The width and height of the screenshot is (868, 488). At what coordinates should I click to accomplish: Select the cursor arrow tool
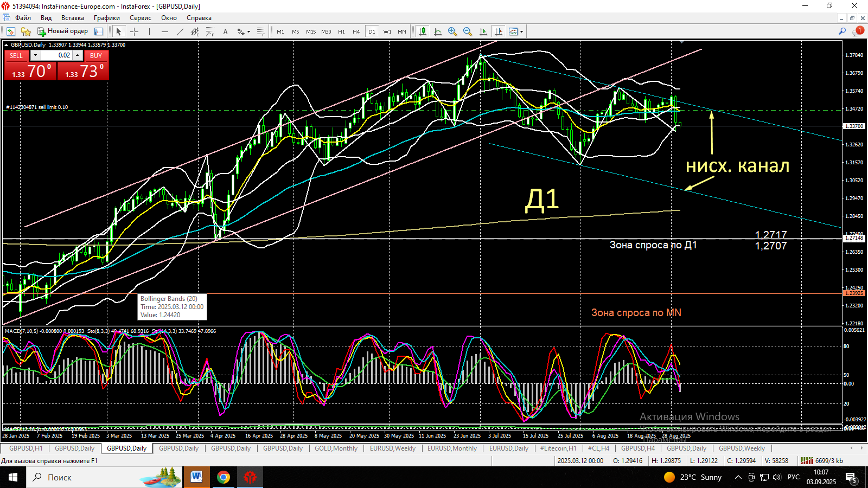pyautogui.click(x=119, y=31)
